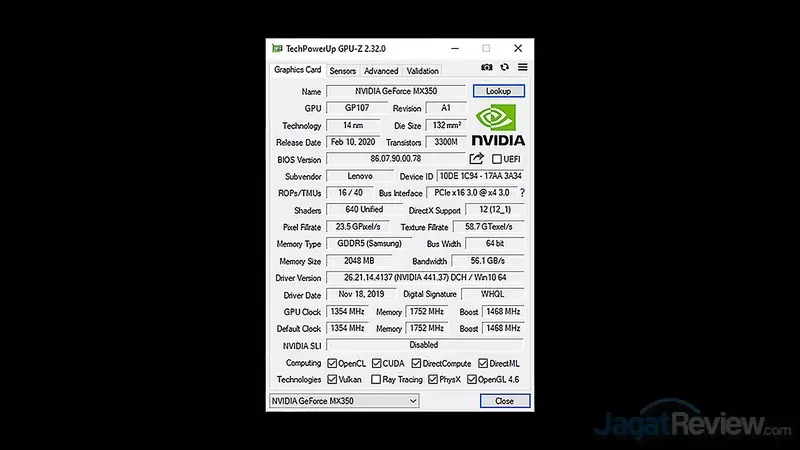800x450 pixels.
Task: Close GPU-Z with the title bar X
Action: tap(518, 48)
